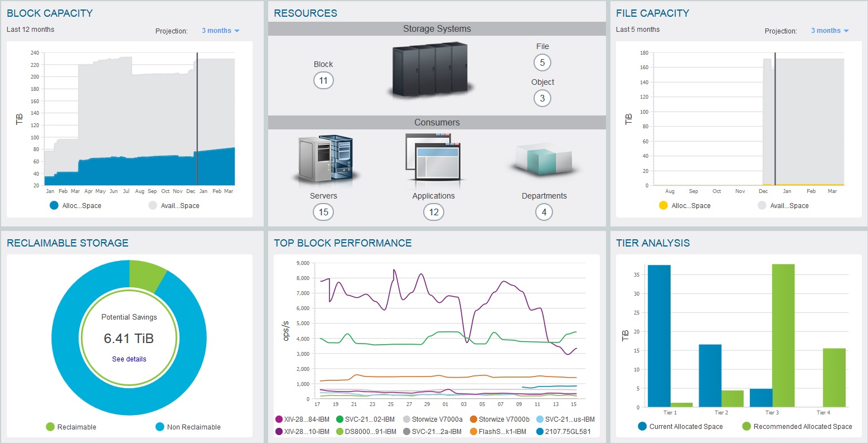868x444 pixels.
Task: Click blue Alloc...Space legend in Block Capacity
Action: click(75, 205)
